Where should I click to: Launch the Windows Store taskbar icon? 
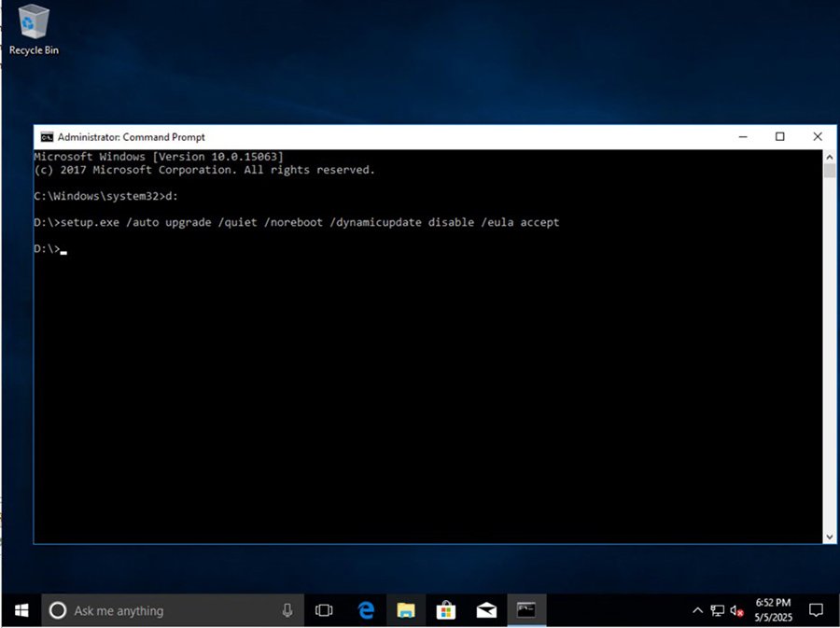coord(446,610)
